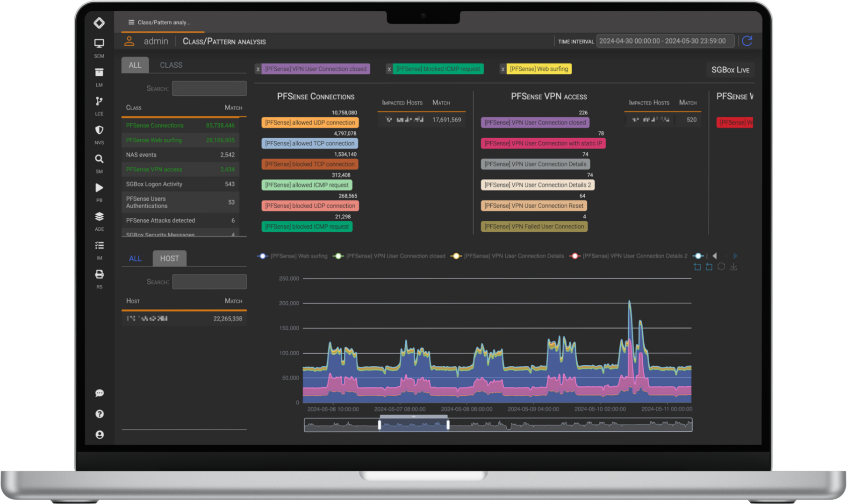This screenshot has height=504, width=847.
Task: Open the ADE layers icon
Action: [99, 217]
